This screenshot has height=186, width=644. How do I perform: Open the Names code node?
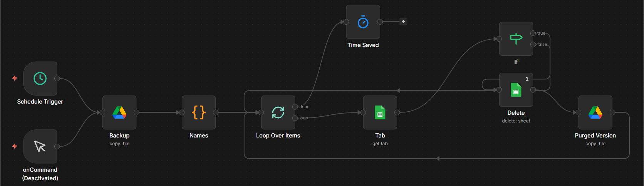pos(199,112)
